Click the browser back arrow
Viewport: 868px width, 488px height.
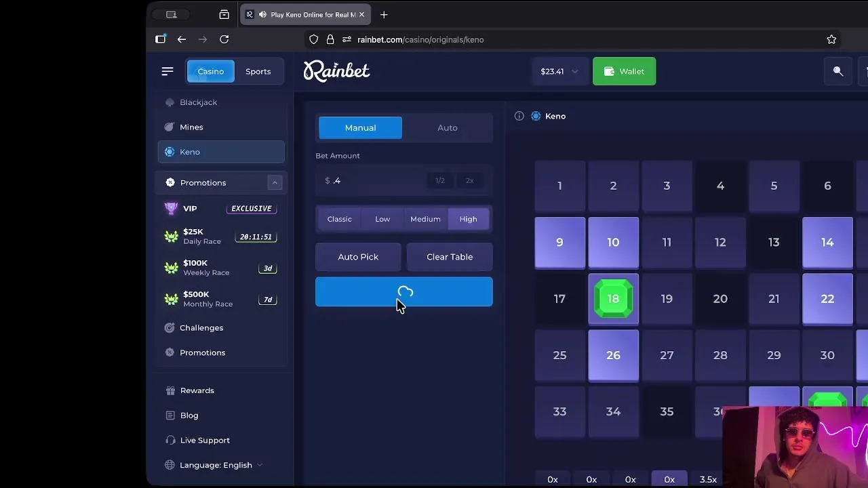click(x=182, y=39)
